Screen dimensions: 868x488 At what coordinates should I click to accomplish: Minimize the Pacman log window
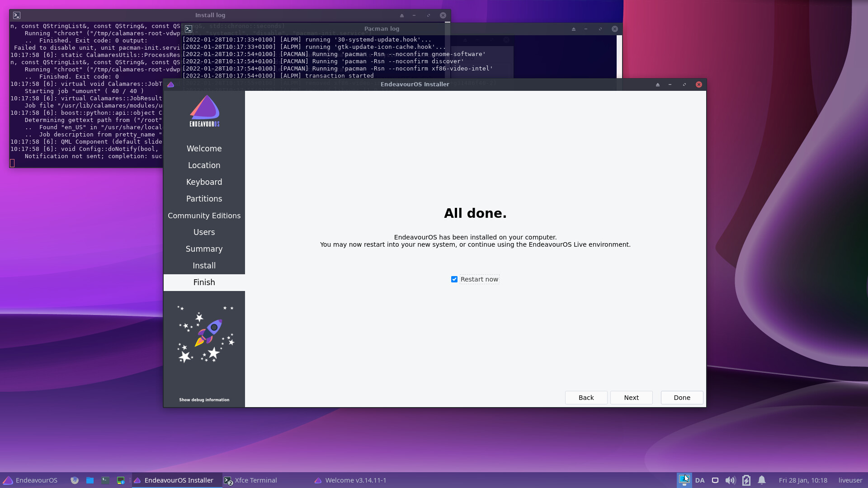click(586, 29)
